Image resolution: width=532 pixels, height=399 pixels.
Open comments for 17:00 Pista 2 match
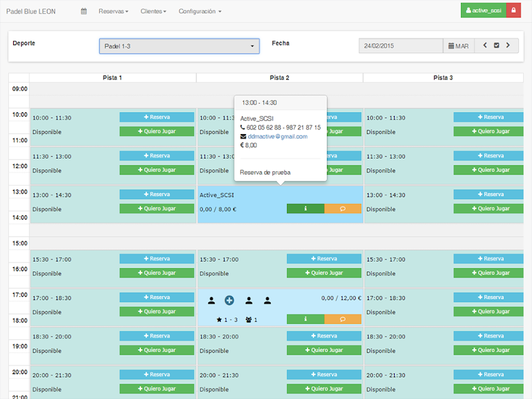pyautogui.click(x=342, y=319)
